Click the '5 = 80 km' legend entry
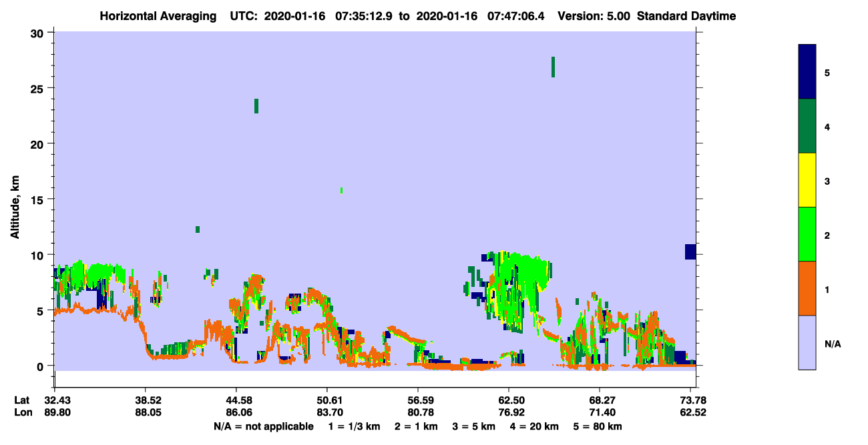868x445 pixels. pyautogui.click(x=598, y=426)
